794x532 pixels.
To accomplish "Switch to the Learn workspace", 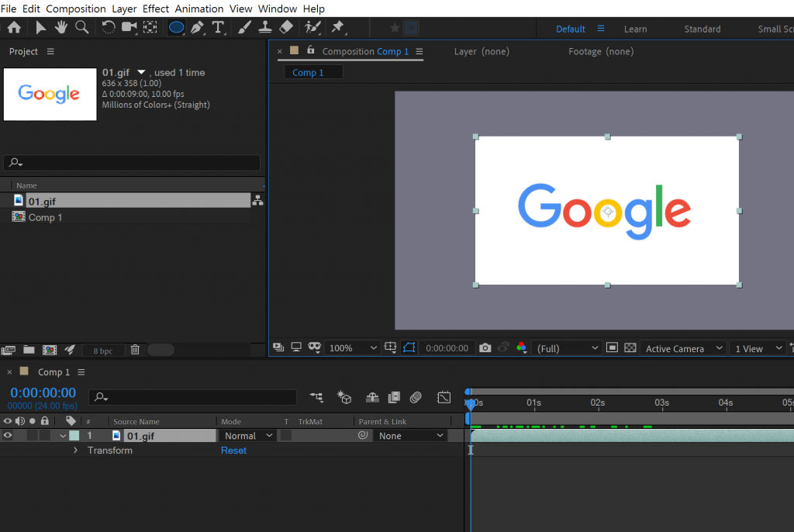I will point(635,29).
